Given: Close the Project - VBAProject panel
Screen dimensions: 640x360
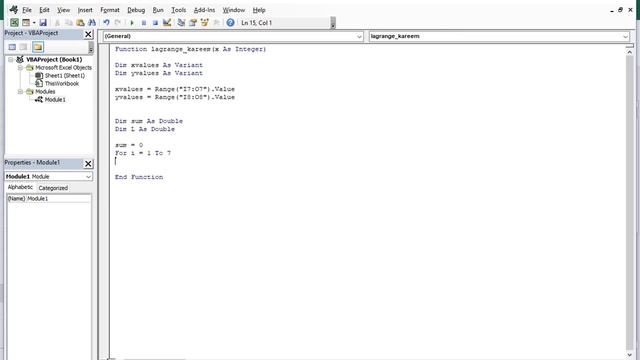Looking at the screenshot, I should click(x=88, y=34).
